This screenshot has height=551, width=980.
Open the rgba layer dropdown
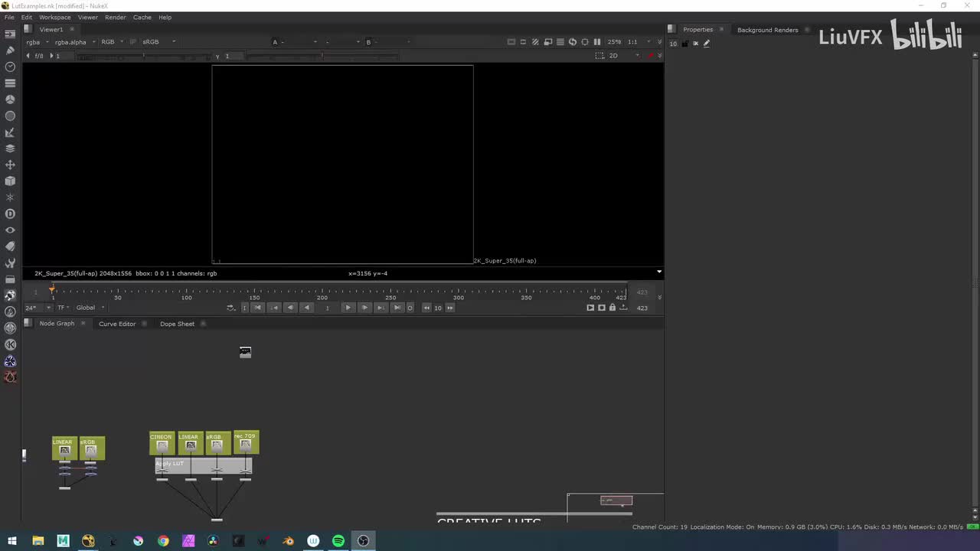[x=38, y=42]
